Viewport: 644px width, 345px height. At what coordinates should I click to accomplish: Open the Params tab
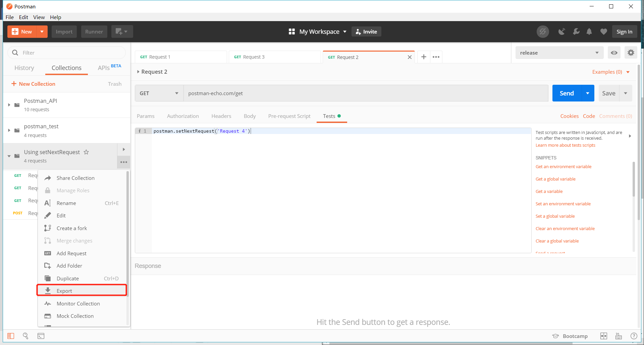coord(146,116)
